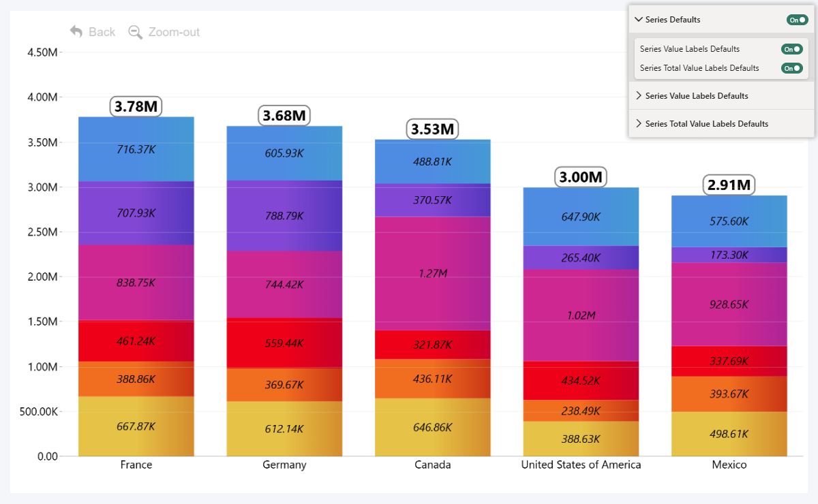
Task: Click USA yellow segment 388.63K
Action: click(581, 439)
